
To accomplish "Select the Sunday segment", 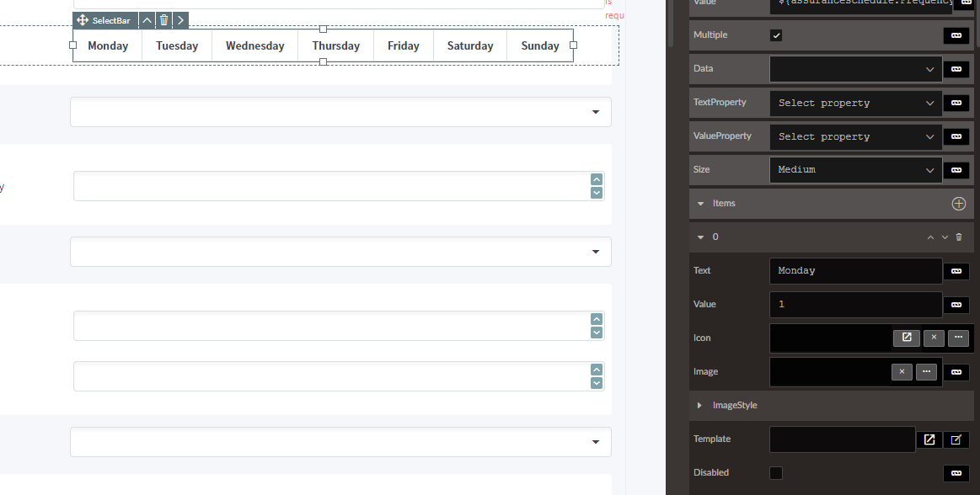I will (x=540, y=45).
